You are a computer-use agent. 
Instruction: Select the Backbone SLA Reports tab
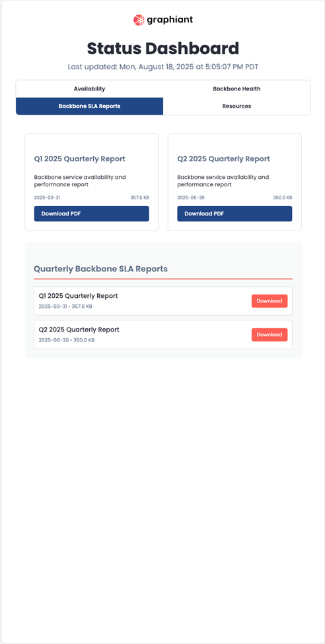(x=90, y=106)
